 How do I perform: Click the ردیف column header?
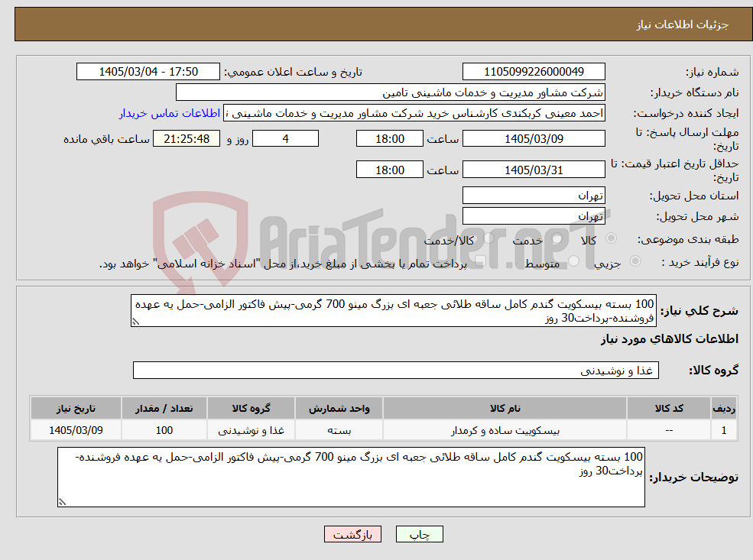coord(724,409)
